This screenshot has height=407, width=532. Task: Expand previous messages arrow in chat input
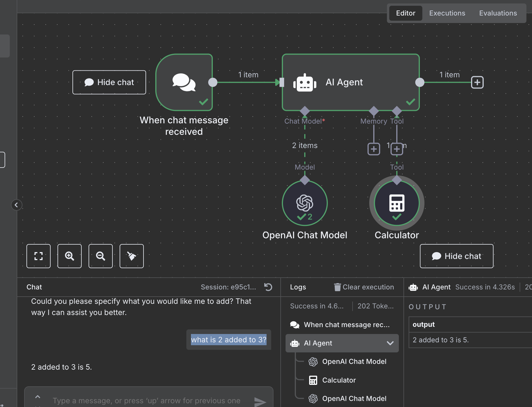[38, 397]
